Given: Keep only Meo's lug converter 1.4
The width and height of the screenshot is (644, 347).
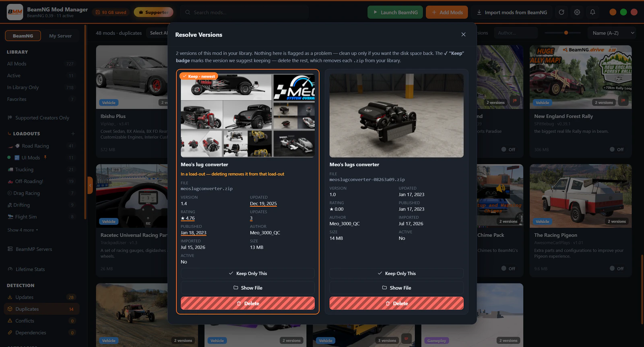Looking at the screenshot, I should 248,273.
